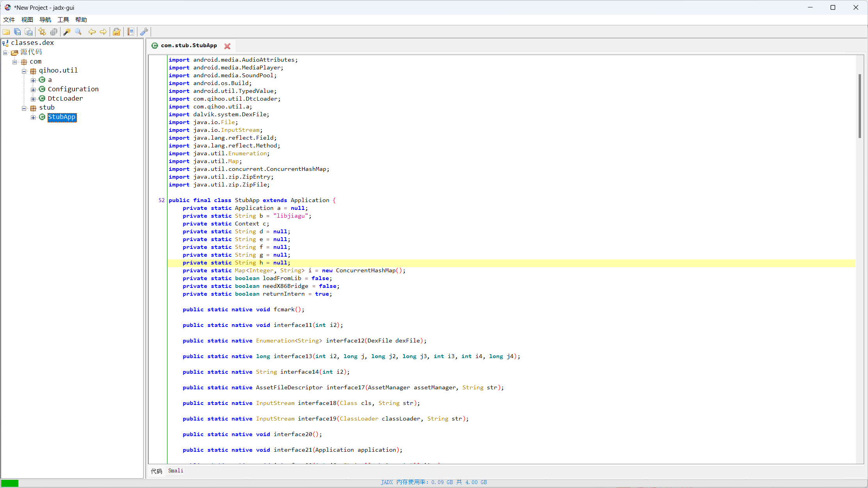
Task: Collapse the stub package node
Action: 24,108
